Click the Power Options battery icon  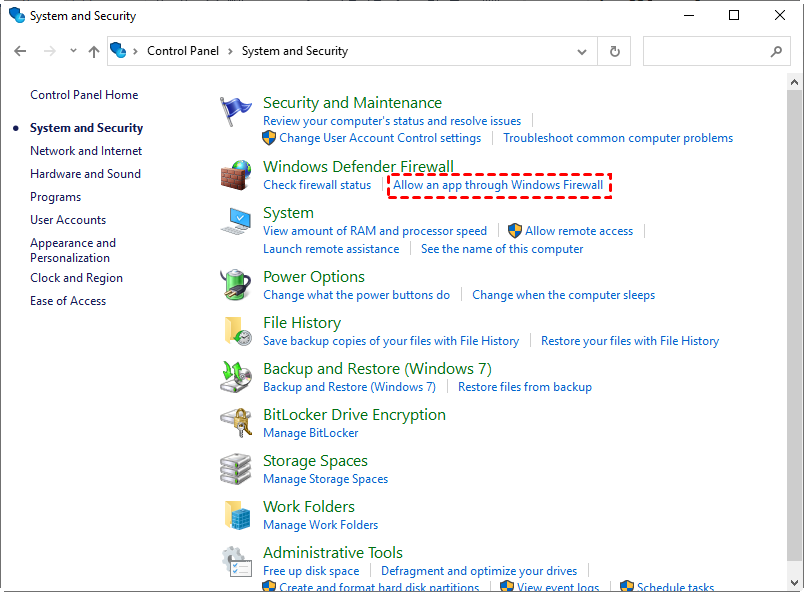pos(236,284)
